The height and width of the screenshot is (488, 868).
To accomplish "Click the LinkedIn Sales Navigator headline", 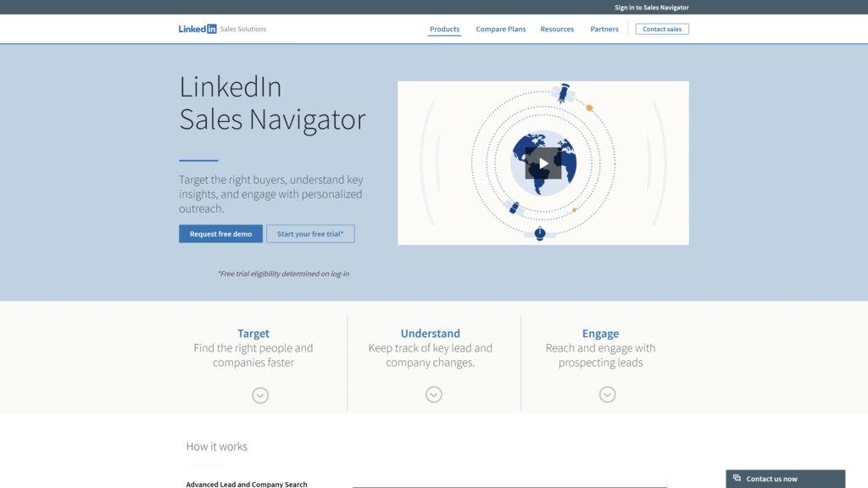I will (x=272, y=103).
